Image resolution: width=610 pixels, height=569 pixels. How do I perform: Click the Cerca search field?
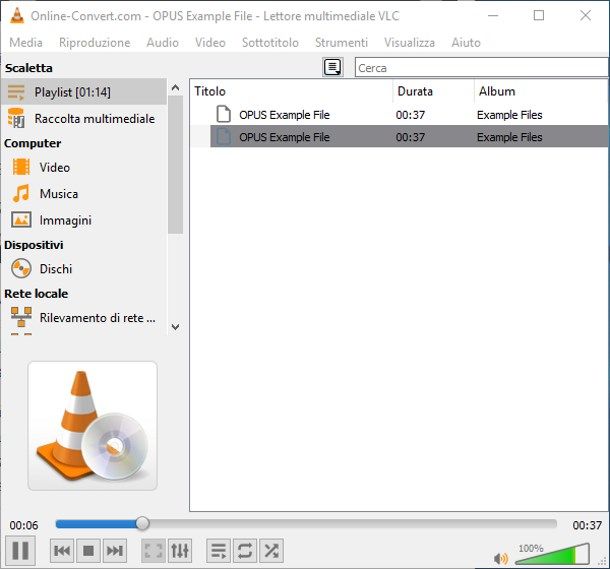point(482,68)
